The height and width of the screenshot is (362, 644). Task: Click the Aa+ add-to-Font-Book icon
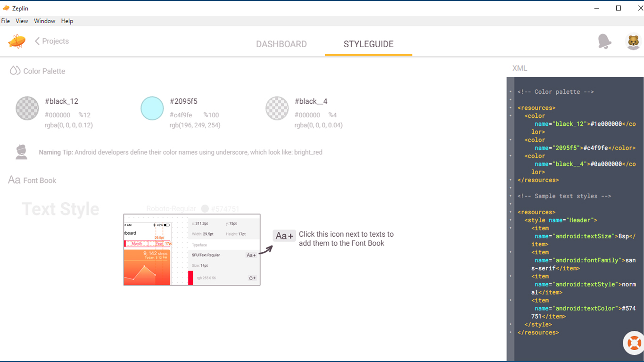284,236
